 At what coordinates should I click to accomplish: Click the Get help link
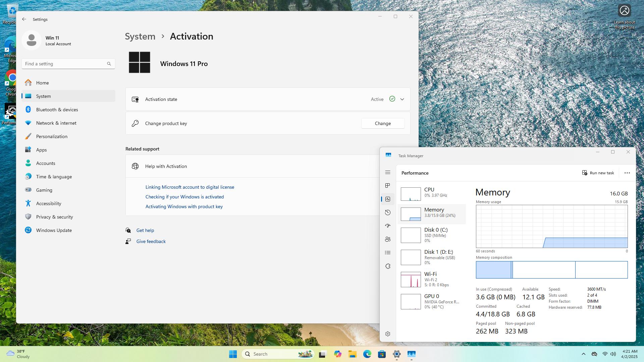(x=145, y=230)
